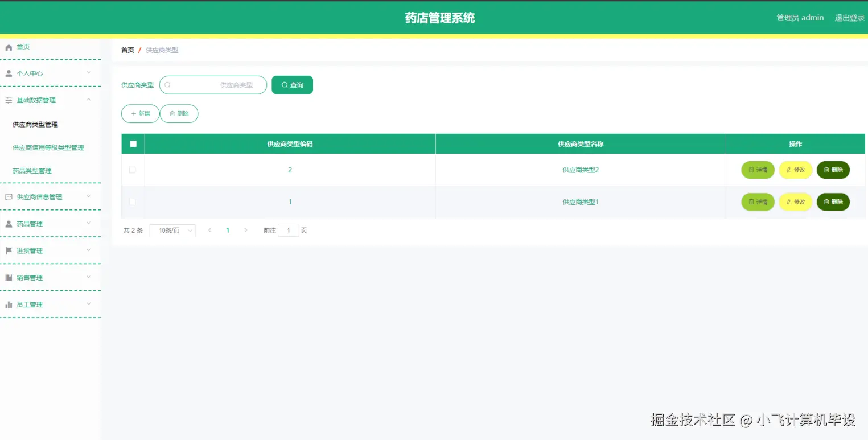Check the checkbox for row 供应商类型2
The width and height of the screenshot is (868, 440).
(133, 170)
